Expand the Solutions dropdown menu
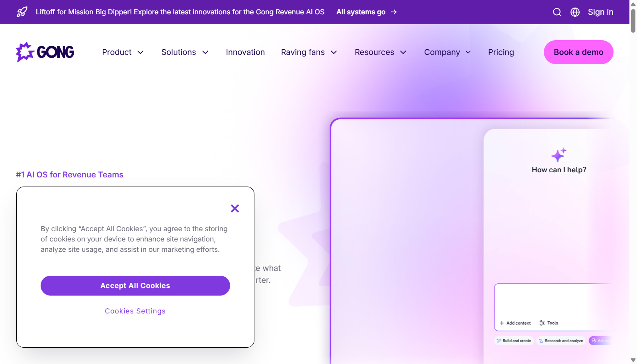 point(185,52)
